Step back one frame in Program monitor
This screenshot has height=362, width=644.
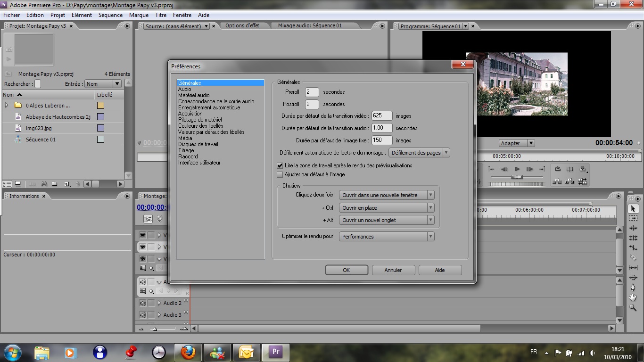(x=504, y=169)
